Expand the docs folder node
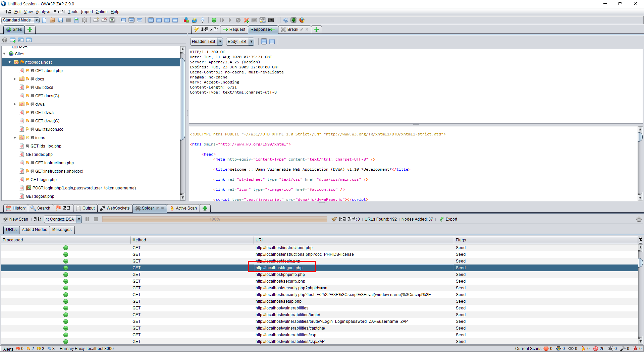Viewport: 644px width, 352px height. point(15,79)
